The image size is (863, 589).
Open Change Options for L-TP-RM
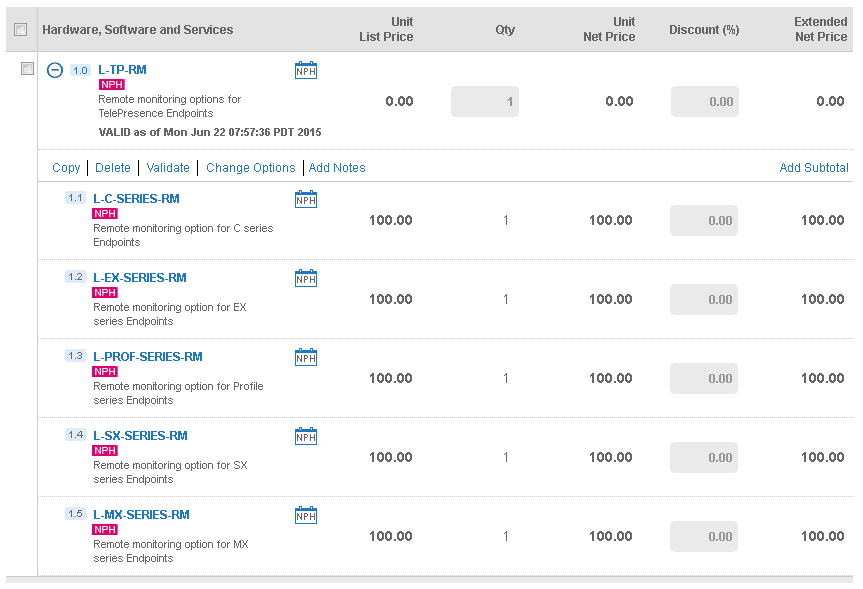click(250, 168)
